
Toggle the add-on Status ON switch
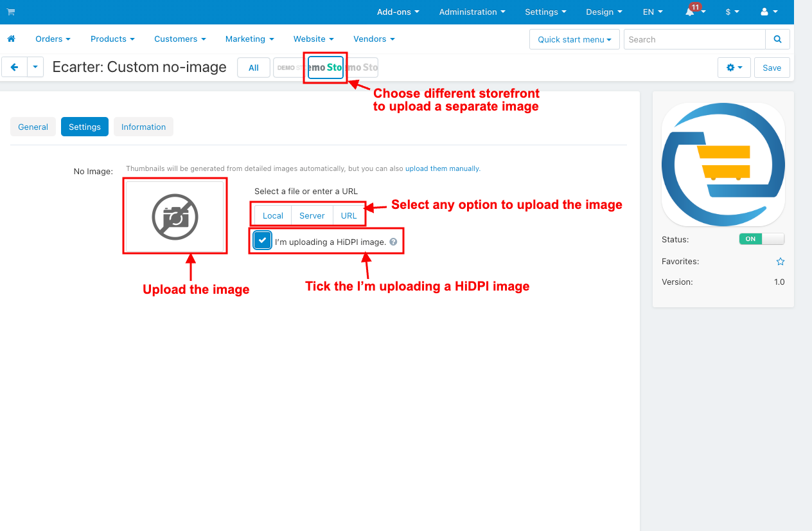[x=761, y=239]
